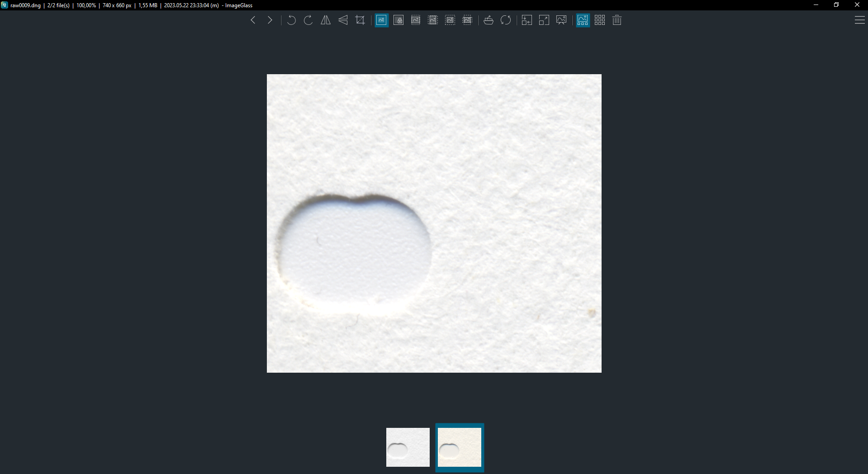Rotate the image counter-clockwise
The width and height of the screenshot is (868, 474).
point(291,20)
